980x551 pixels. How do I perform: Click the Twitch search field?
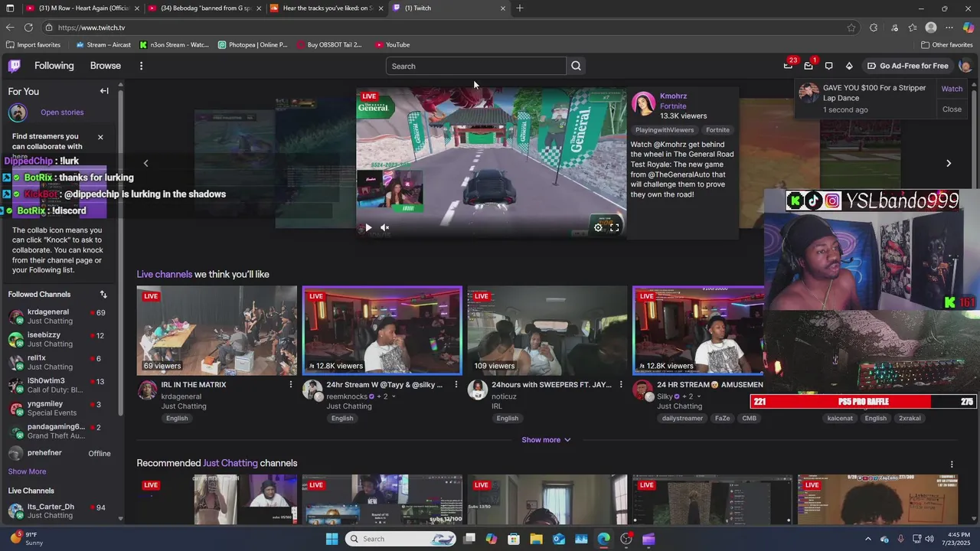tap(476, 66)
